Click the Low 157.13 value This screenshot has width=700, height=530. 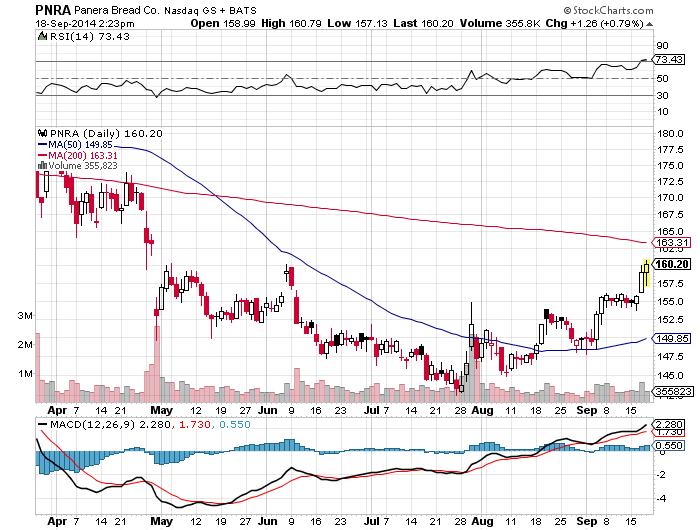click(x=357, y=24)
